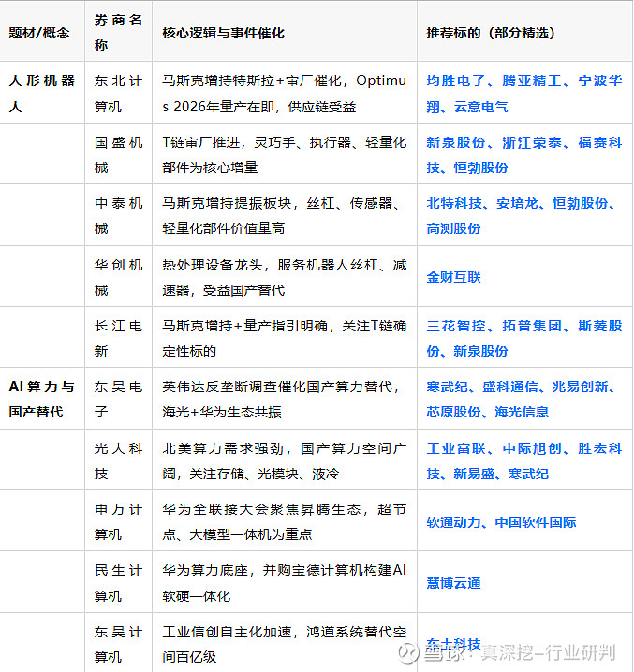The width and height of the screenshot is (634, 672).
Task: Click 恒勃股份 in the 中泰机械 row
Action: pyautogui.click(x=580, y=203)
